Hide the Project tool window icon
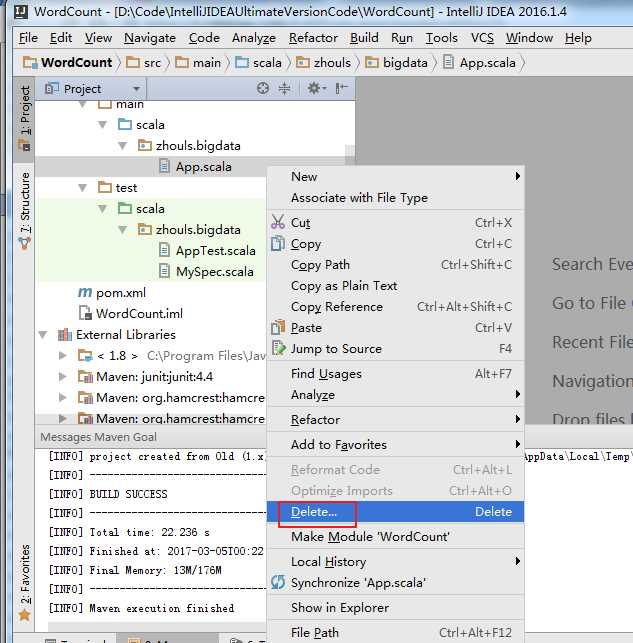 [x=341, y=88]
